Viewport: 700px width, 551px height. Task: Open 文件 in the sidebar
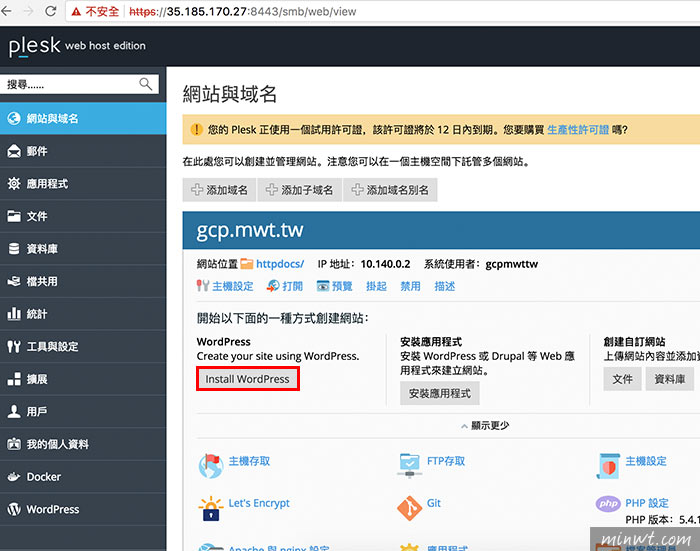(83, 216)
